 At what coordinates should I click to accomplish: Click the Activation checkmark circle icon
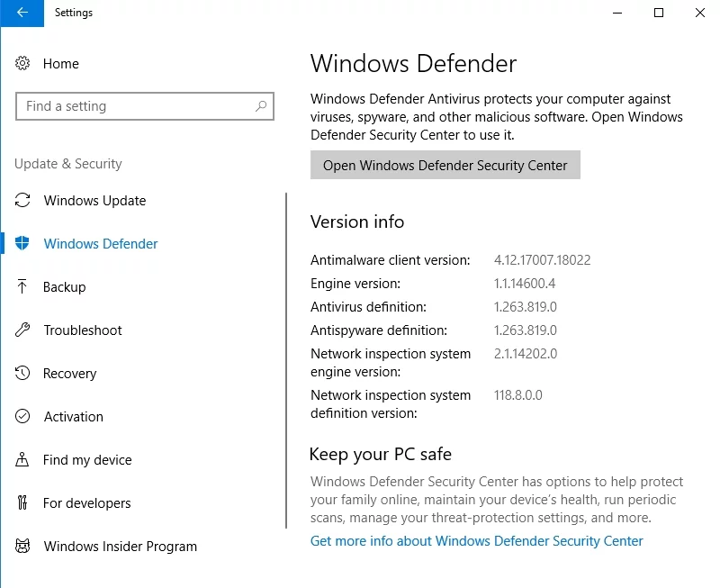pyautogui.click(x=23, y=417)
